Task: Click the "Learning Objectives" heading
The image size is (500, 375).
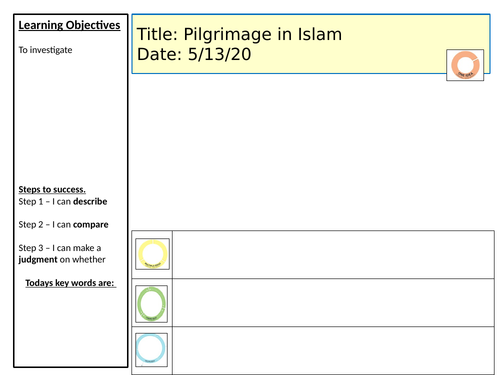Action: click(x=69, y=25)
